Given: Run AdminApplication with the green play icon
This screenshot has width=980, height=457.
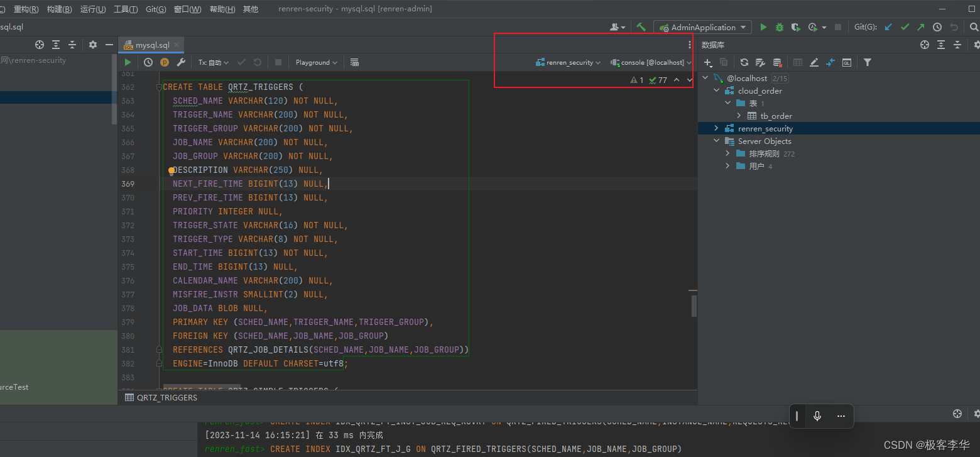Looking at the screenshot, I should click(764, 27).
